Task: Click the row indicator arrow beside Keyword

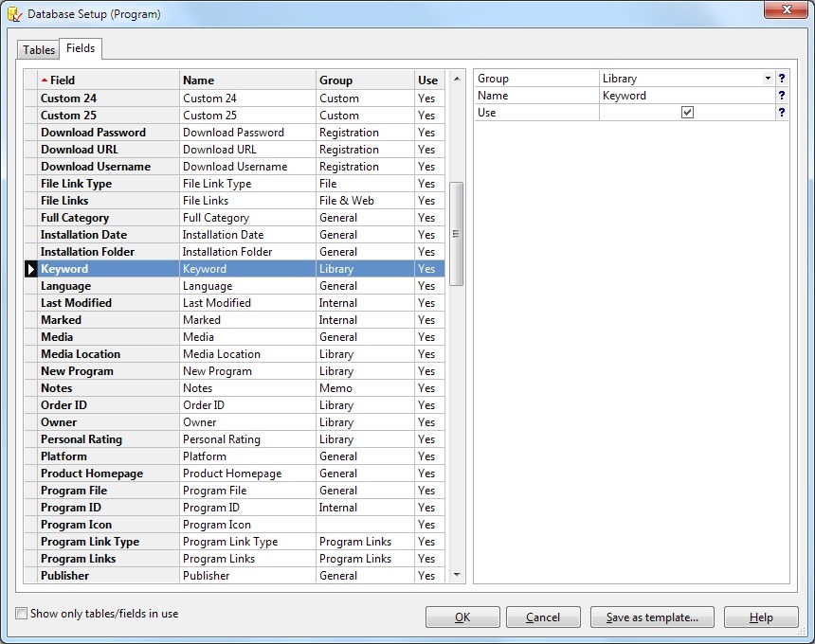Action: pyautogui.click(x=31, y=269)
